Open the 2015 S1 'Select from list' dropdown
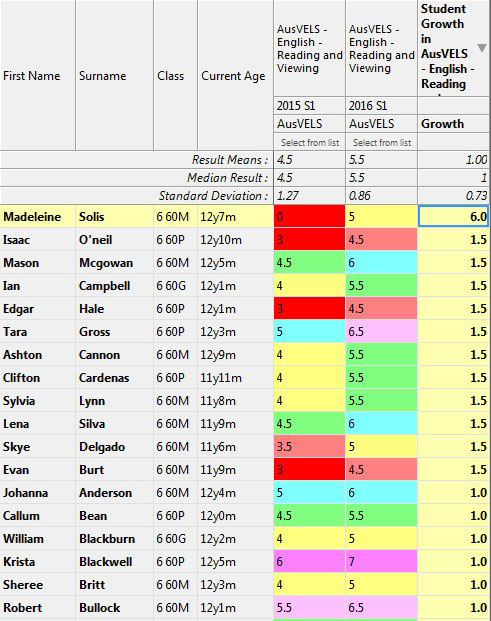Screen dimensions: 491x621 (310, 142)
